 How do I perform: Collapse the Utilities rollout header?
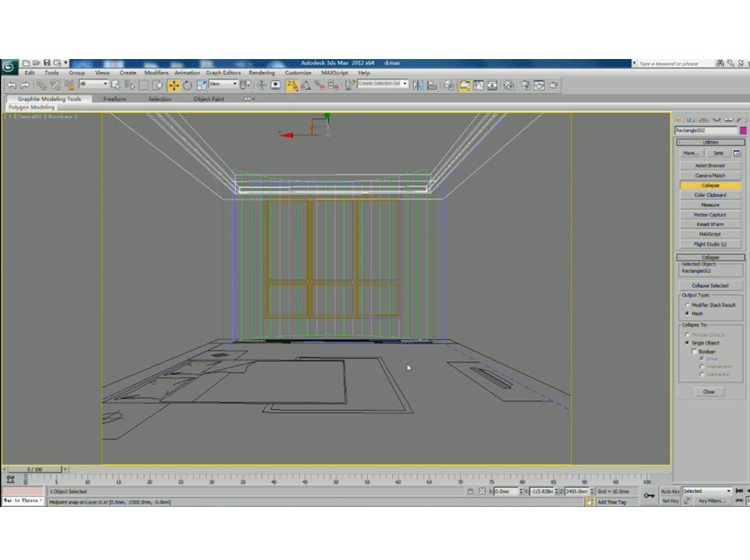(710, 142)
